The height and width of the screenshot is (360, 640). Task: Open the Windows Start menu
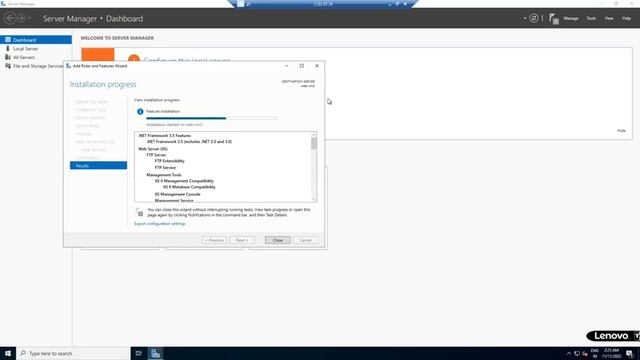coord(8,353)
